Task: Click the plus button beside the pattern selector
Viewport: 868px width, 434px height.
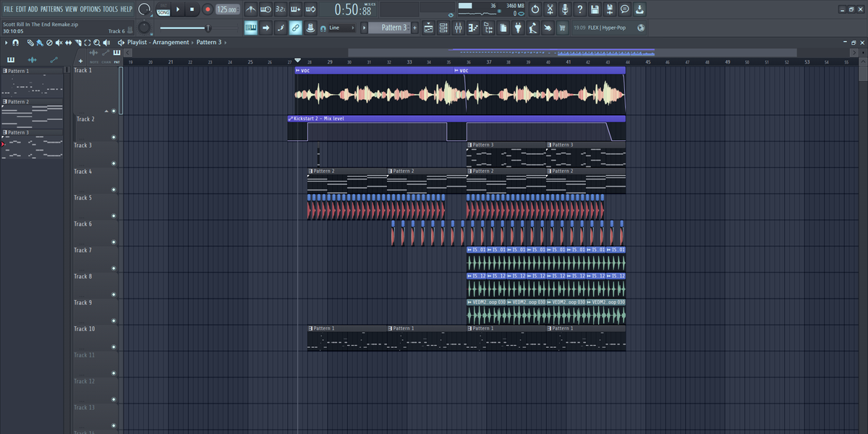Action: pyautogui.click(x=416, y=28)
